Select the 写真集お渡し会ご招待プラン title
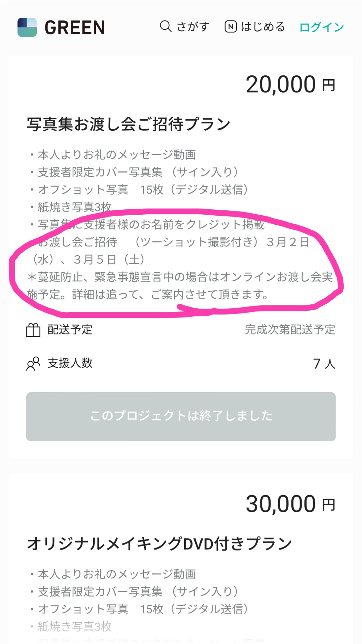 pyautogui.click(x=129, y=124)
